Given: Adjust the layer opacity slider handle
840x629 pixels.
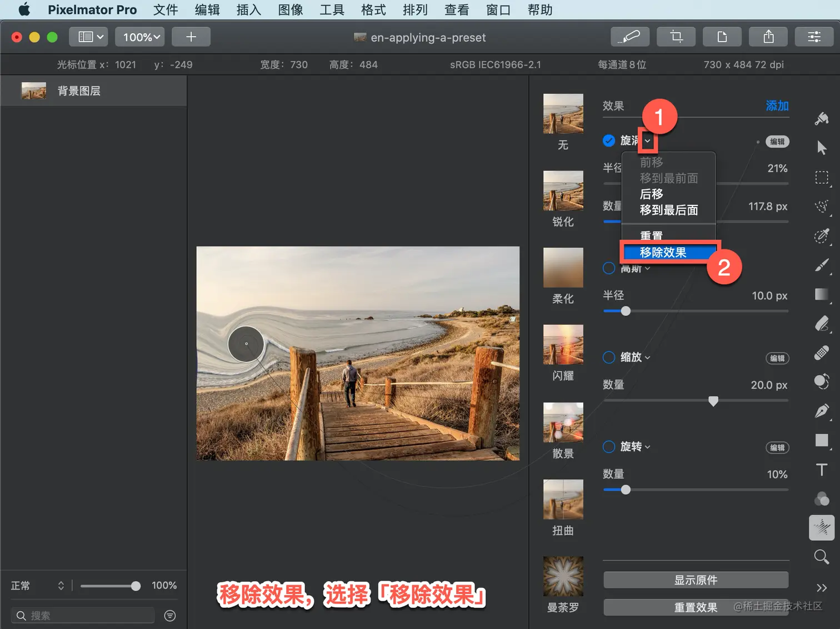Looking at the screenshot, I should 136,586.
